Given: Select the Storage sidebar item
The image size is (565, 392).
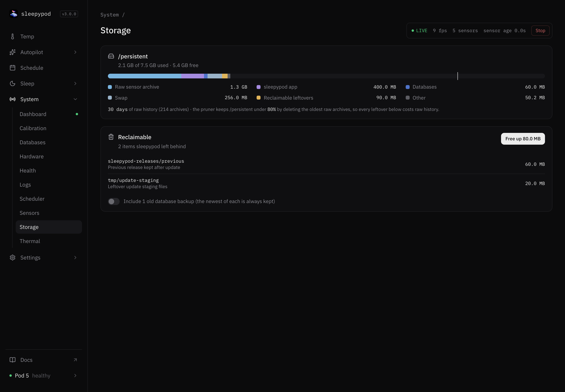Looking at the screenshot, I should pos(49,227).
